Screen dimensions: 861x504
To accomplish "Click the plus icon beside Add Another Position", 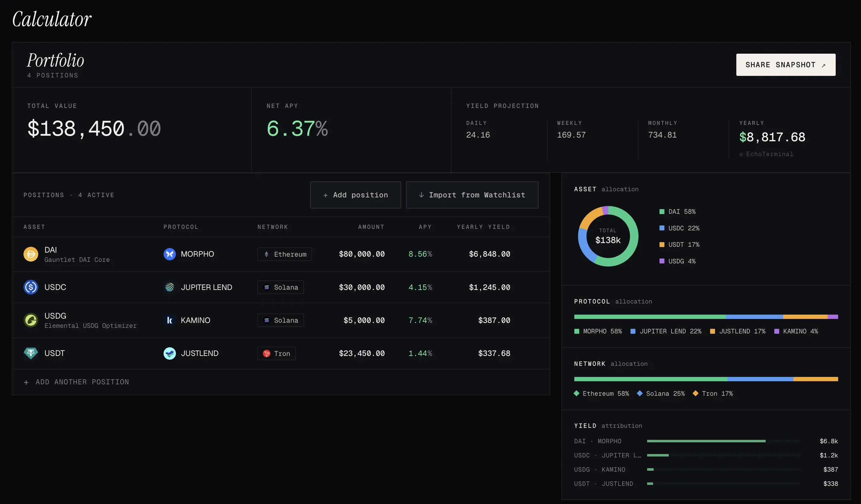I will (26, 382).
